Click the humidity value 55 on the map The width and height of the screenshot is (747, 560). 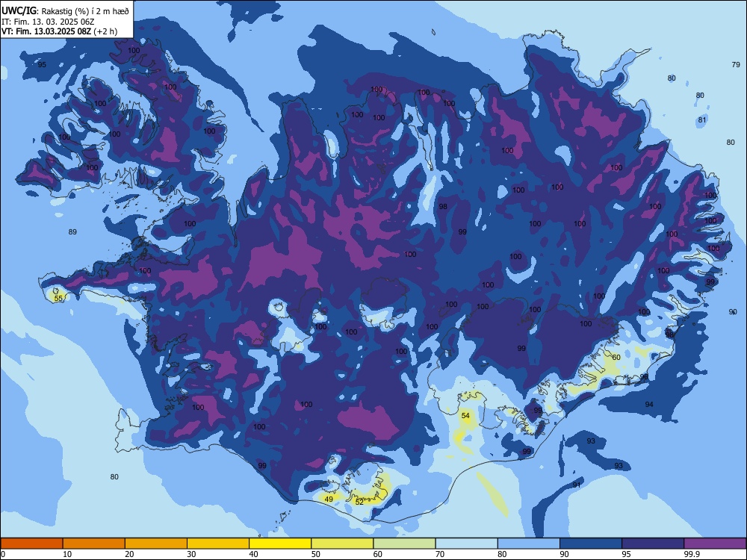(58, 299)
